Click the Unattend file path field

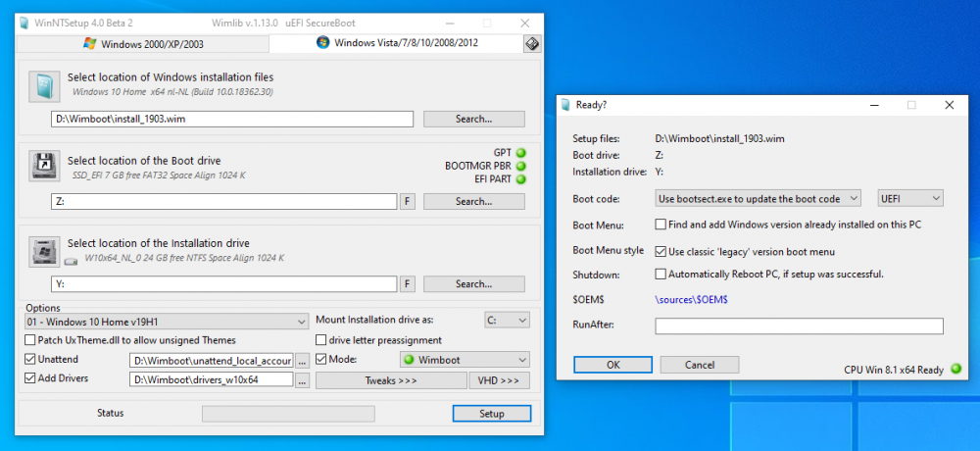(x=212, y=361)
